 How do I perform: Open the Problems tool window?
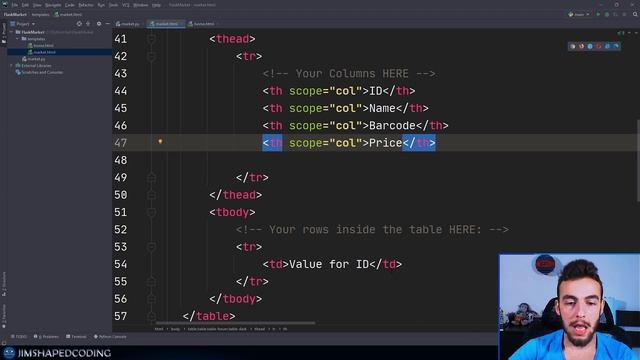tap(46, 337)
